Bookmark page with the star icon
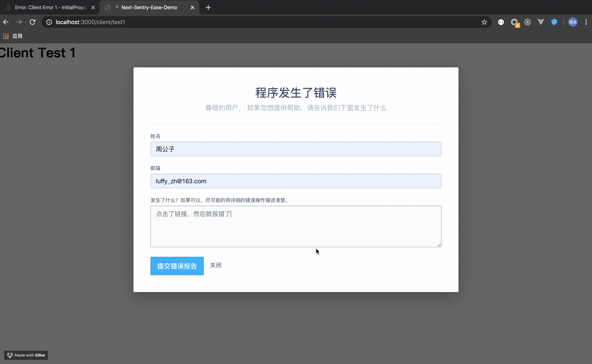This screenshot has height=364, width=592. (484, 22)
